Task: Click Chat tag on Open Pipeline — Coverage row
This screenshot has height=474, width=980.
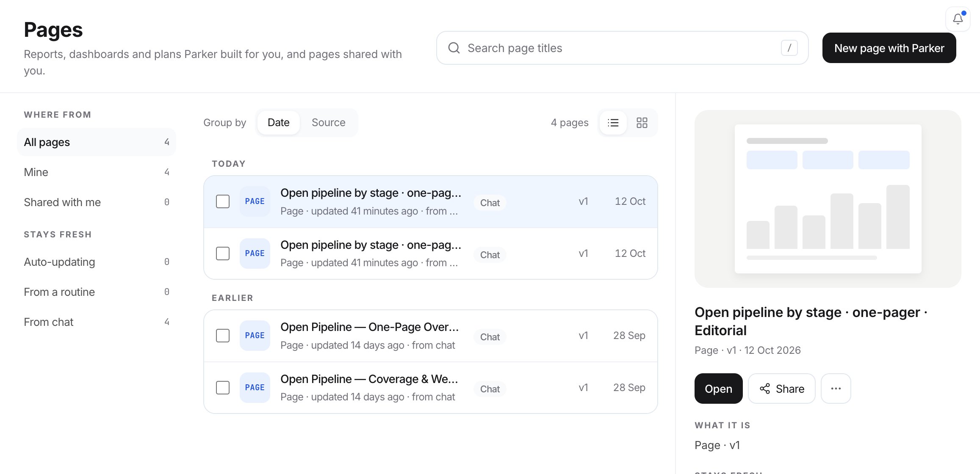Action: pos(490,389)
